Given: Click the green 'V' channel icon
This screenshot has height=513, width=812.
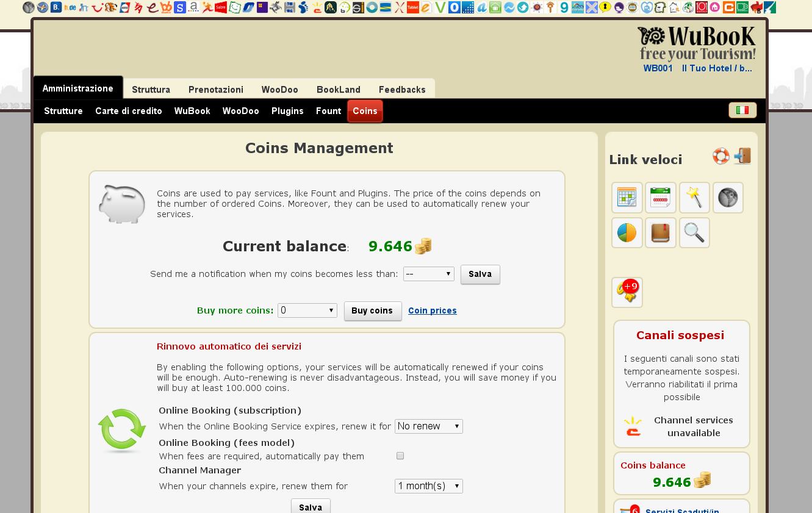Looking at the screenshot, I should point(440,7).
